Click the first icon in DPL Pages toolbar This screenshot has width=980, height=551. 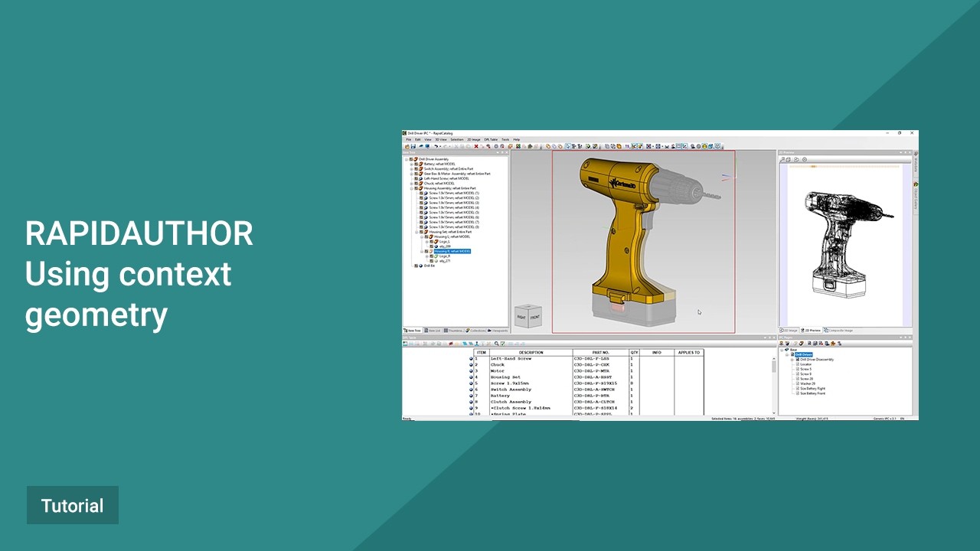coord(781,343)
